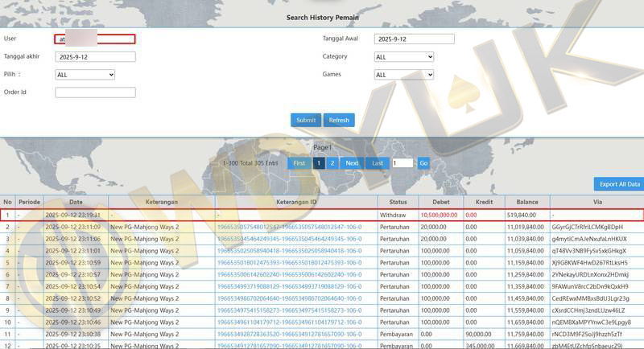Open the Category dropdown
Screen dimensions: 644x349
pyautogui.click(x=404, y=56)
